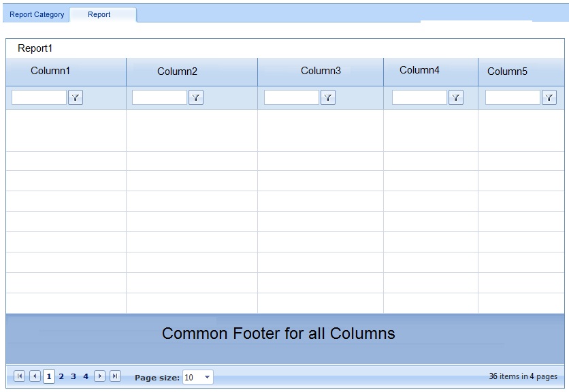
Task: Focus the Column1 filter text box
Action: click(x=39, y=97)
